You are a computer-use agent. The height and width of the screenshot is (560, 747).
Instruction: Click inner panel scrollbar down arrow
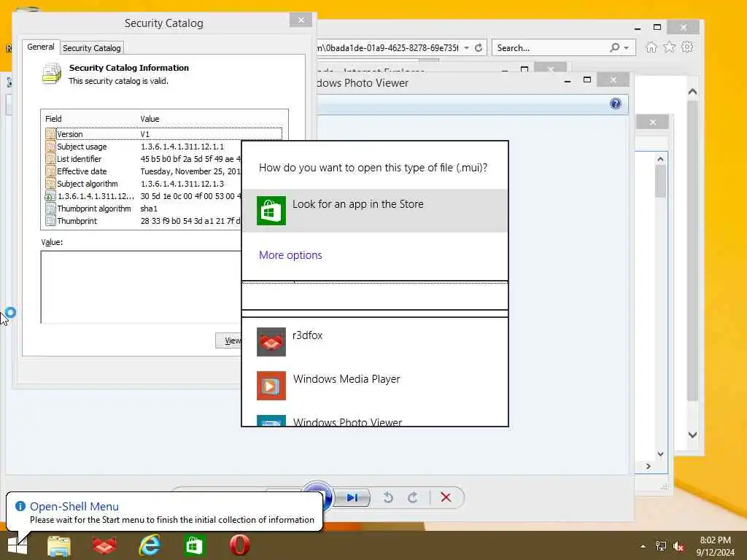click(660, 454)
